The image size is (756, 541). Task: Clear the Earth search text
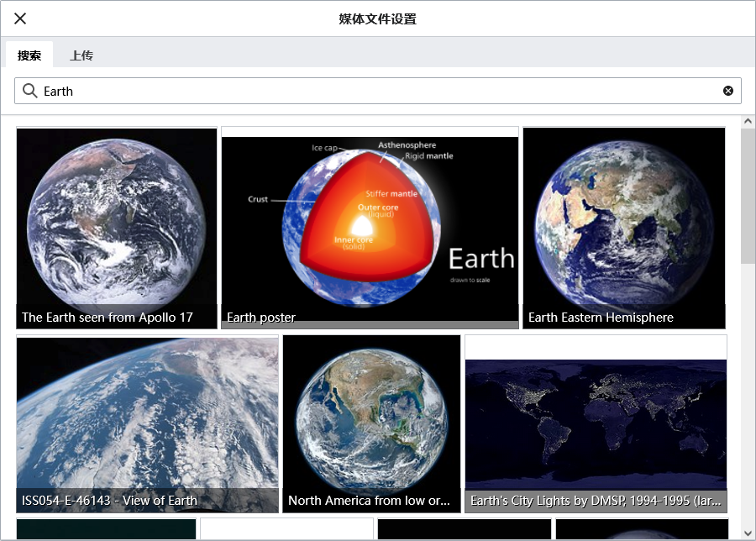pyautogui.click(x=728, y=91)
